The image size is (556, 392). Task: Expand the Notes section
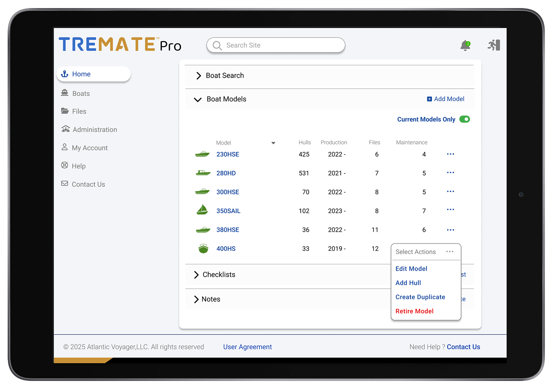(x=196, y=300)
